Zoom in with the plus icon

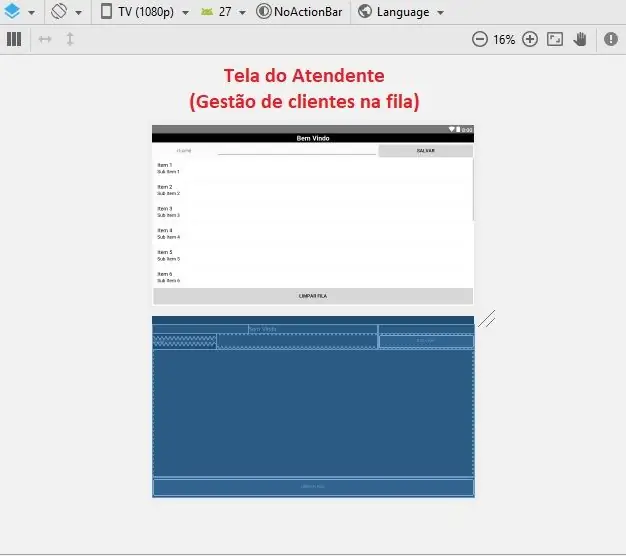click(x=530, y=39)
